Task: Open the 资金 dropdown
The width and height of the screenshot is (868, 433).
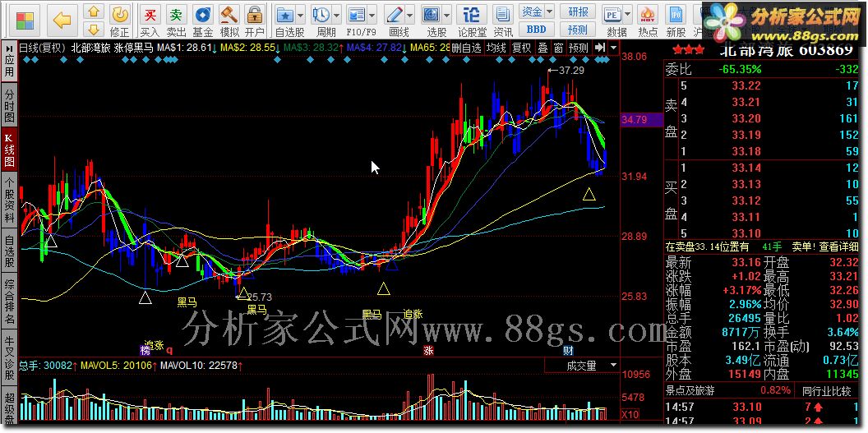Action: 537,11
